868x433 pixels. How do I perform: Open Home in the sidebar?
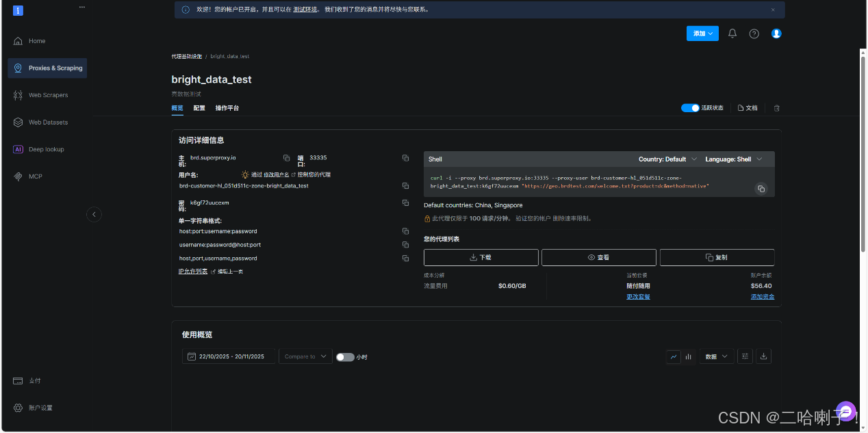(37, 41)
